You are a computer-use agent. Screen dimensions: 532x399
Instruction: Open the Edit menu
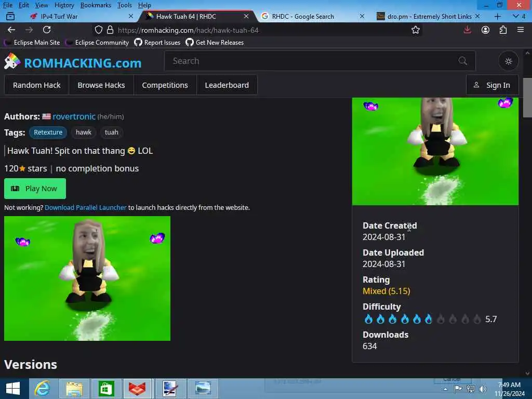point(23,5)
